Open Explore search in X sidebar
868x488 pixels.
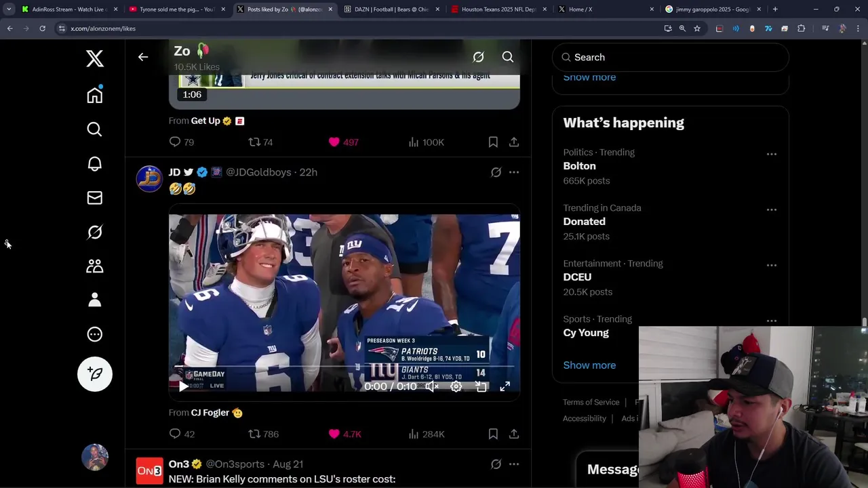(x=95, y=129)
